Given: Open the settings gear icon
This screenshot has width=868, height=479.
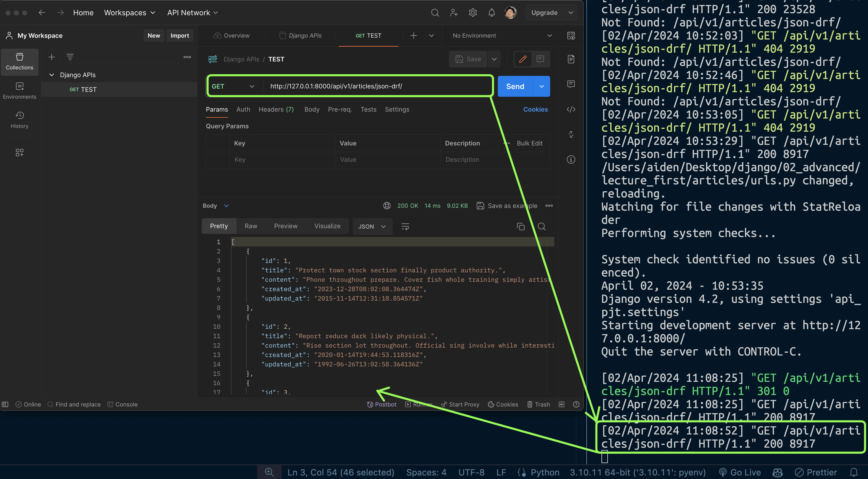Looking at the screenshot, I should (x=473, y=13).
